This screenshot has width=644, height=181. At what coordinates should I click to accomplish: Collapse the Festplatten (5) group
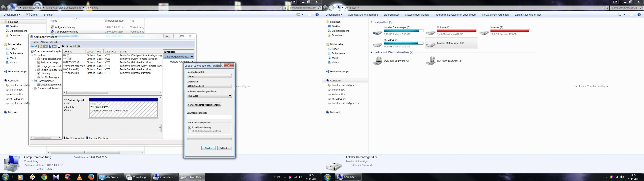point(371,22)
